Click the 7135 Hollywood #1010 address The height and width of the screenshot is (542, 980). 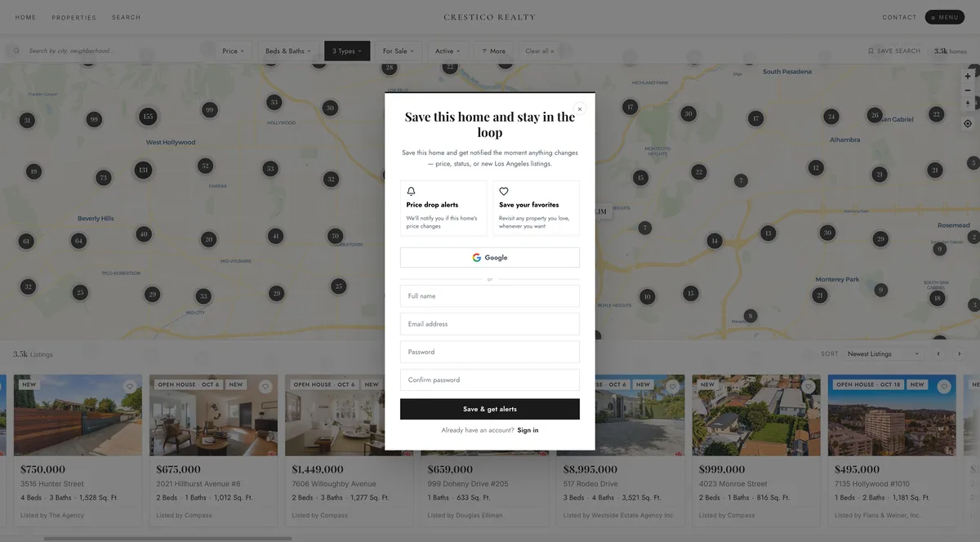point(872,484)
